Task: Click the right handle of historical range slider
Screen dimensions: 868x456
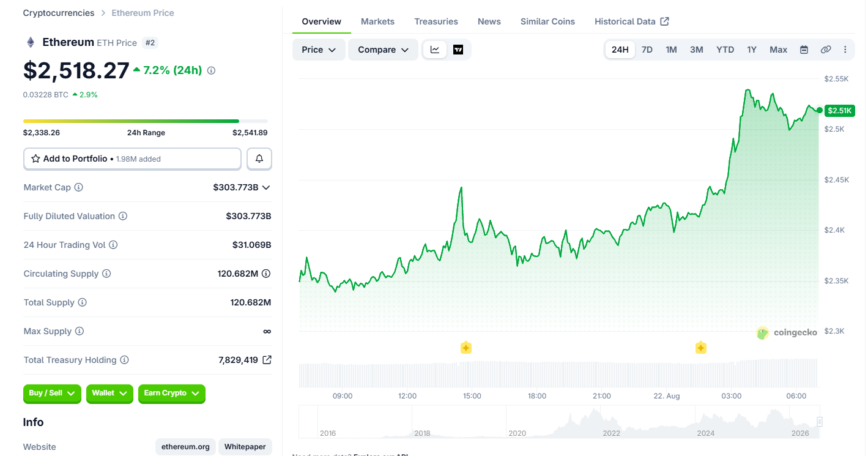Action: point(820,422)
